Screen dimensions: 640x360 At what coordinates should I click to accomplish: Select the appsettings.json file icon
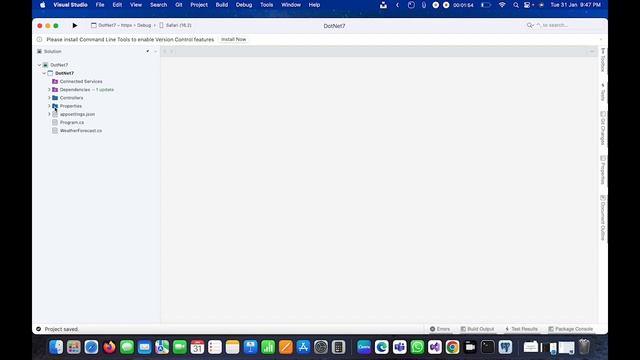click(55, 114)
